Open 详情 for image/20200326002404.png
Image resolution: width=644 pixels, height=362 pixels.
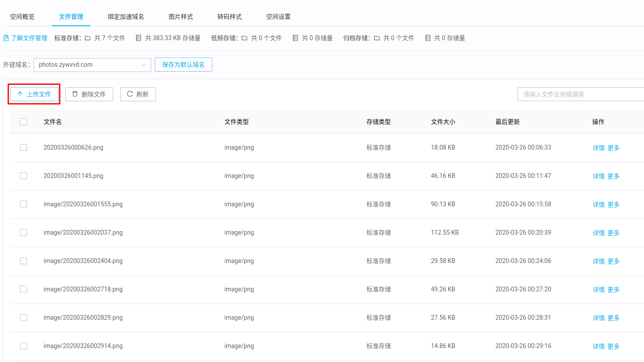(x=599, y=261)
